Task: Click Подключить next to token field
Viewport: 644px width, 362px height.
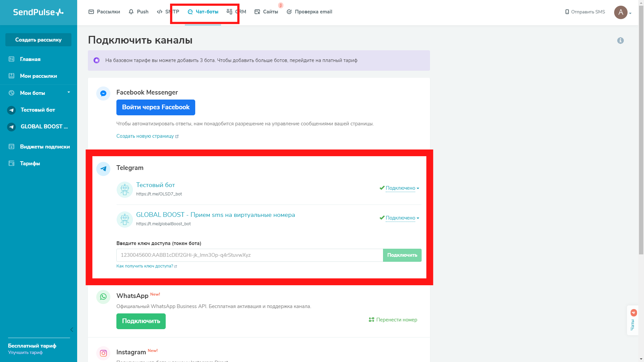Action: pos(402,255)
